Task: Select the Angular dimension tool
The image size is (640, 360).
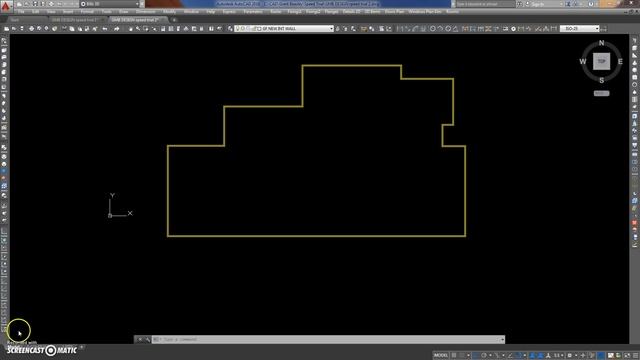Action: pyautogui.click(x=456, y=29)
